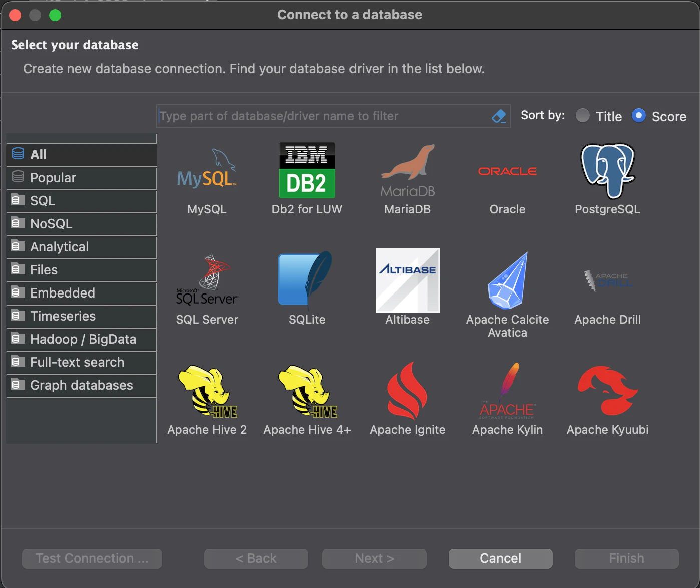Click the Cancel button

pos(501,558)
